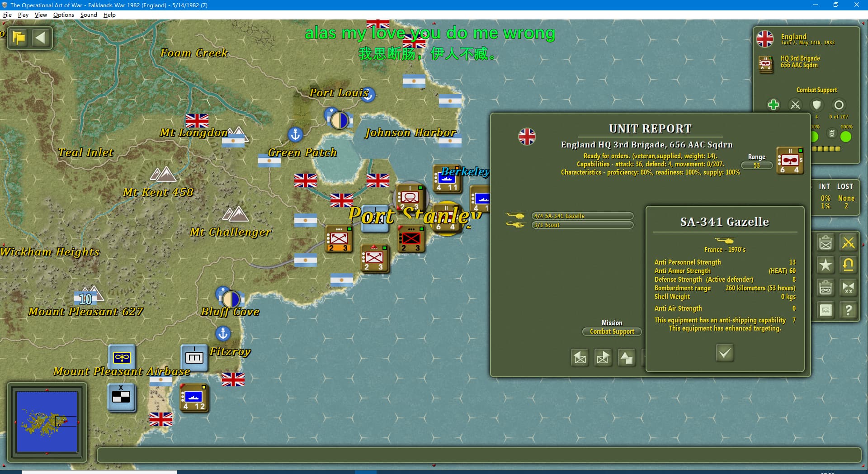Image resolution: width=868 pixels, height=474 pixels.
Task: Click the XX division formation button
Action: (x=849, y=288)
